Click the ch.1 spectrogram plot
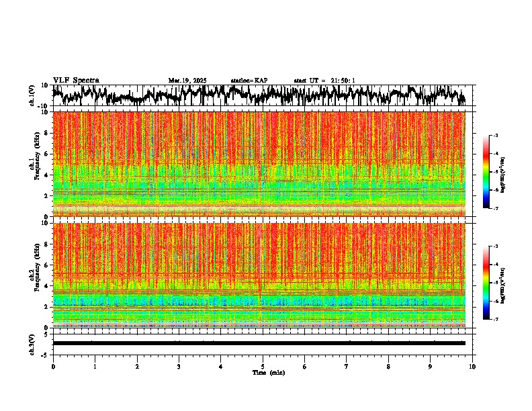The height and width of the screenshot is (411, 532). click(x=259, y=164)
